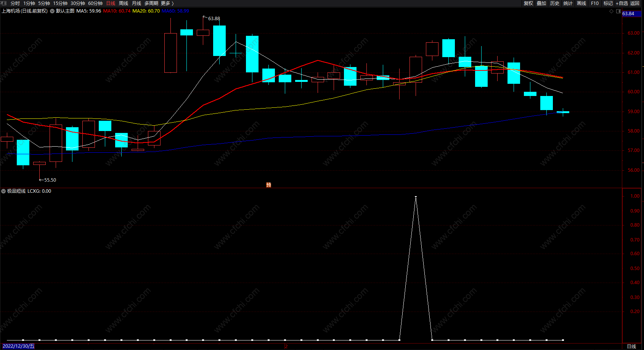This screenshot has height=350, width=644.
Task: Expand the 极品短线 indicator dropdown
Action: tap(3, 191)
